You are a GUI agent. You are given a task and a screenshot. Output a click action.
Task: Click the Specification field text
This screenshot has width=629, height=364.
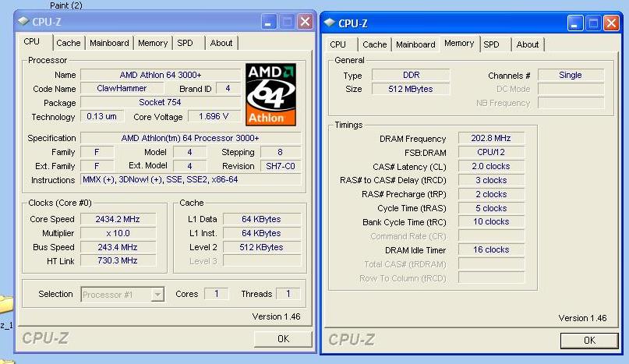point(190,138)
